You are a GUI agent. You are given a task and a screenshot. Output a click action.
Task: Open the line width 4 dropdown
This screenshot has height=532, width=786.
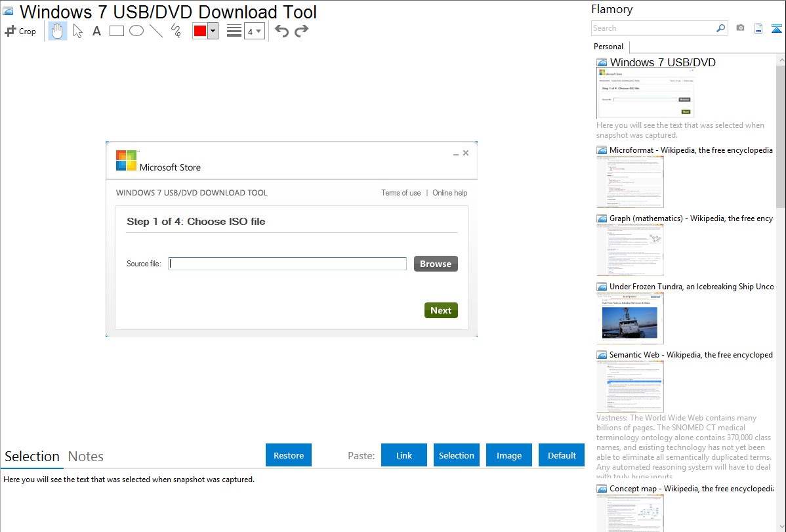[255, 31]
